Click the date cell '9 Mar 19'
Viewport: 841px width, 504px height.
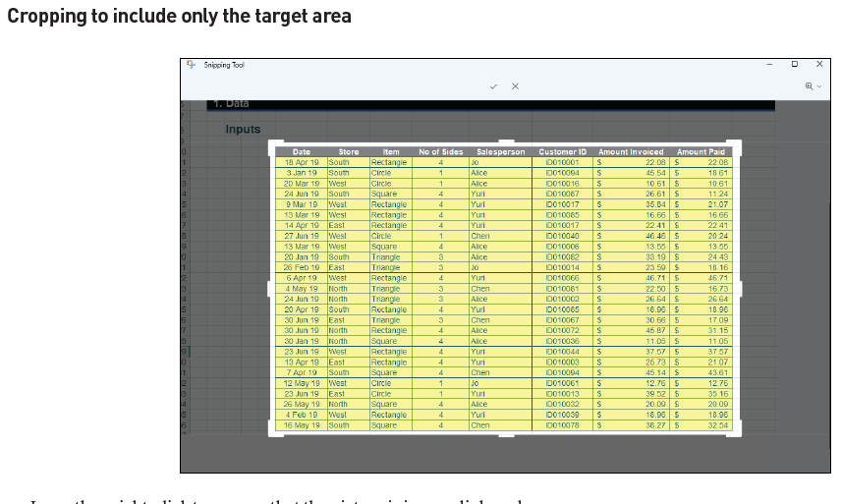coord(302,204)
